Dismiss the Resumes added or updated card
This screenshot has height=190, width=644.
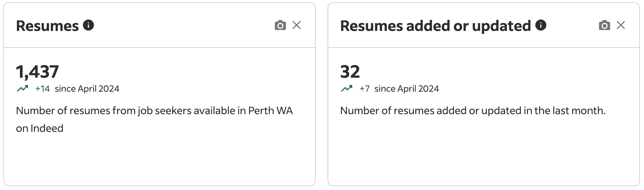point(621,25)
